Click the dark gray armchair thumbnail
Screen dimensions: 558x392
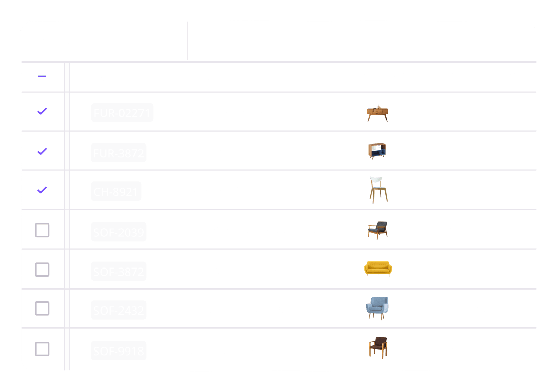(377, 230)
